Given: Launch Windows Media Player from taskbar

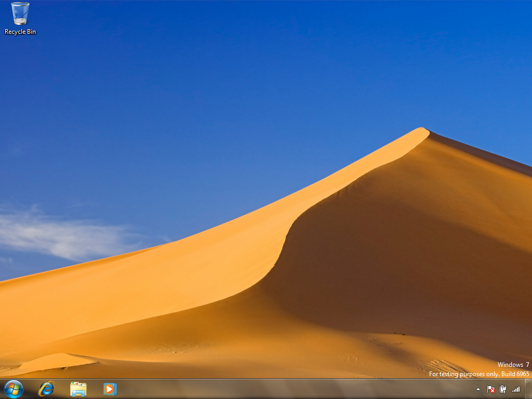Looking at the screenshot, I should pyautogui.click(x=110, y=389).
